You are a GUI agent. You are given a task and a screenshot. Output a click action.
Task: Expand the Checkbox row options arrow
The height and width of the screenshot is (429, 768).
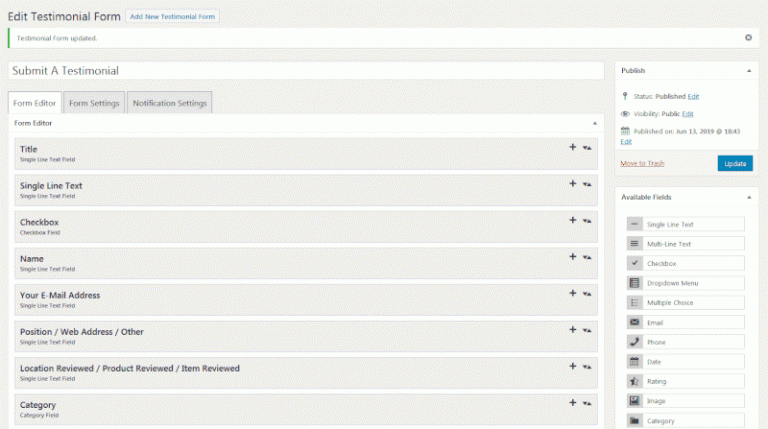[588, 221]
